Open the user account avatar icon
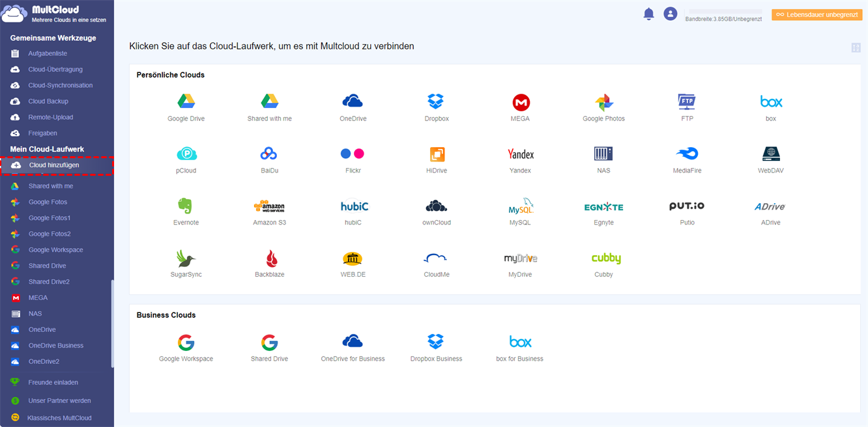The height and width of the screenshot is (427, 868). 670,14
